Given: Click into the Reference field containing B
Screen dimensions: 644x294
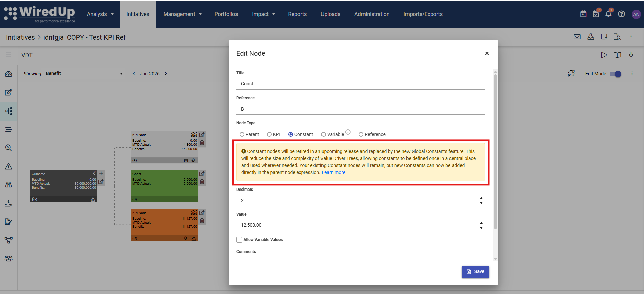Looking at the screenshot, I should click(x=360, y=109).
